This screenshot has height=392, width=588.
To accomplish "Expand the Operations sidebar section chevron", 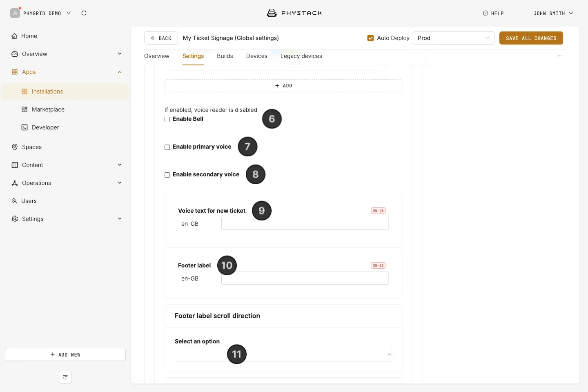I will [120, 183].
